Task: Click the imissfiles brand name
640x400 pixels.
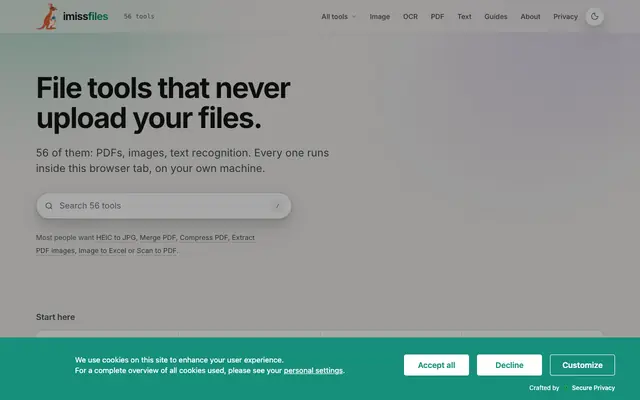Action: [85, 16]
